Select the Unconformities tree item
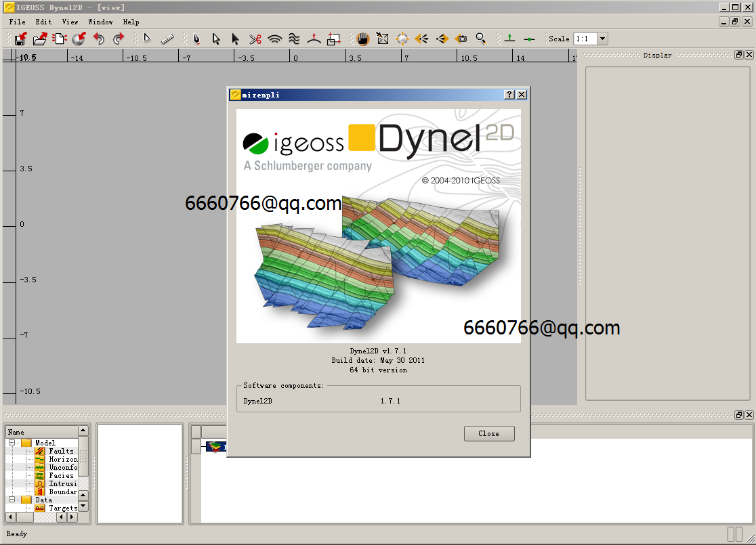 63,467
